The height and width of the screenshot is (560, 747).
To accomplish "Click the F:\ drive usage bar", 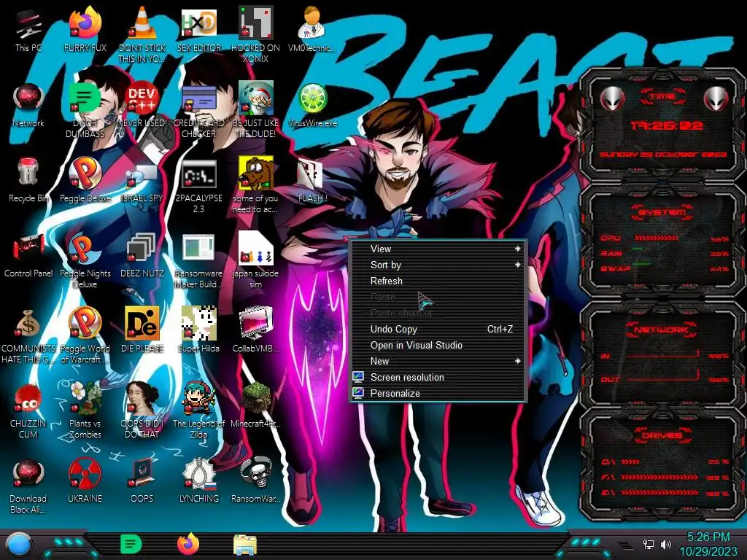I will click(x=659, y=477).
